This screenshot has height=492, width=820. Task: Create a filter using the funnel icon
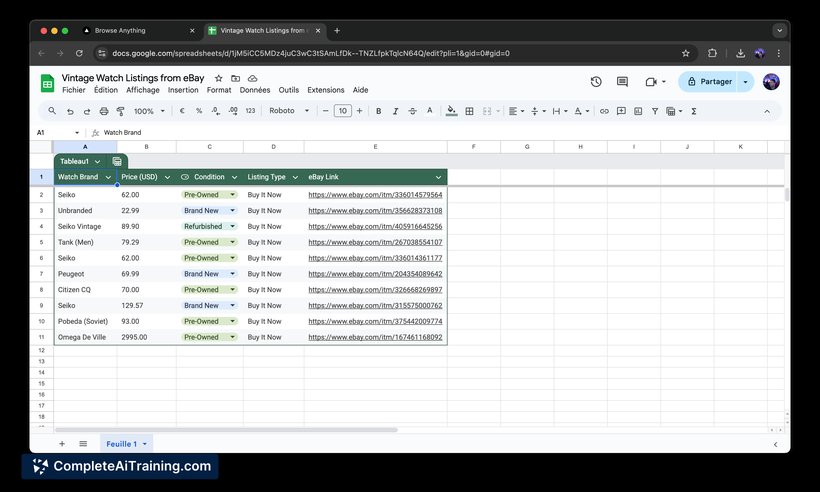tap(654, 111)
